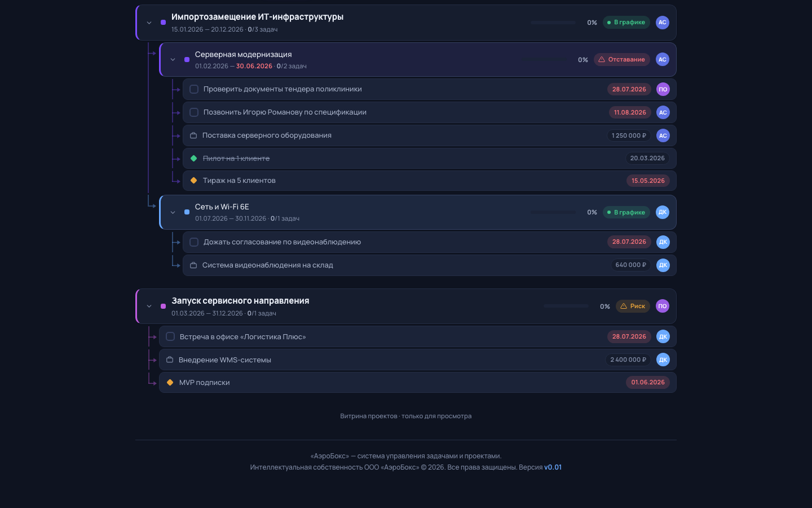Viewport: 812px width, 508px height.
Task: Click ДК avatar on Дожать согласование row
Action: coord(663,242)
